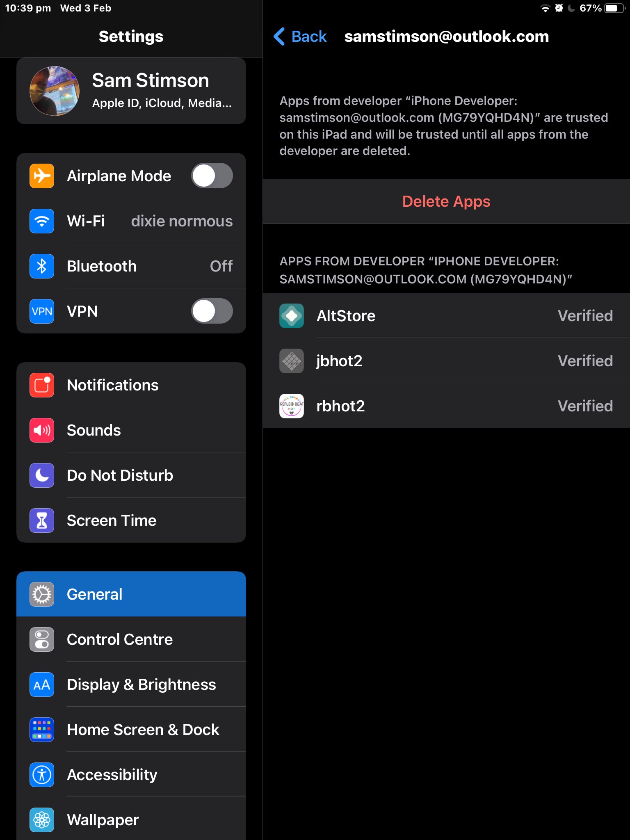Open Bluetooth settings row

coord(131,266)
